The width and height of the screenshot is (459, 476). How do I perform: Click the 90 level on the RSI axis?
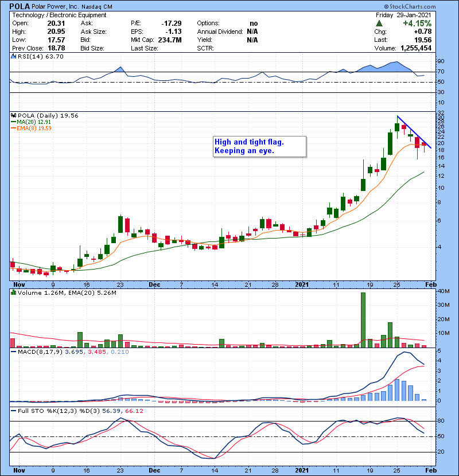click(441, 61)
